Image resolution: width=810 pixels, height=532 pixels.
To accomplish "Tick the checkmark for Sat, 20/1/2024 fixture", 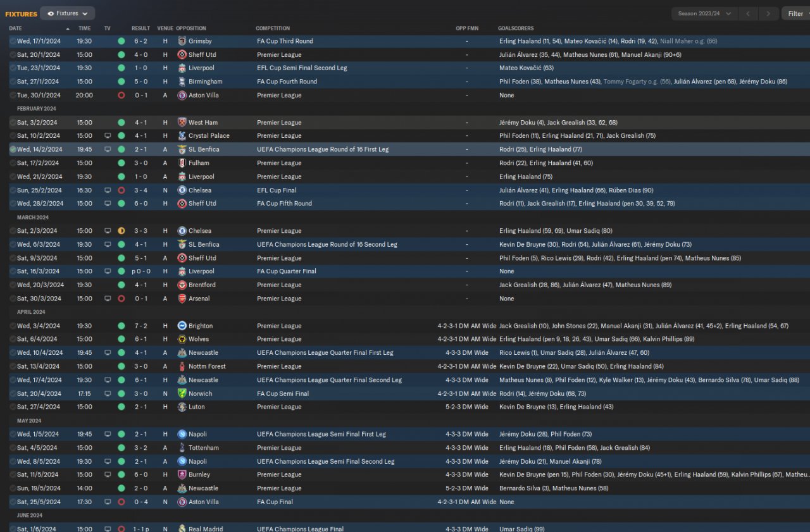I will point(13,55).
